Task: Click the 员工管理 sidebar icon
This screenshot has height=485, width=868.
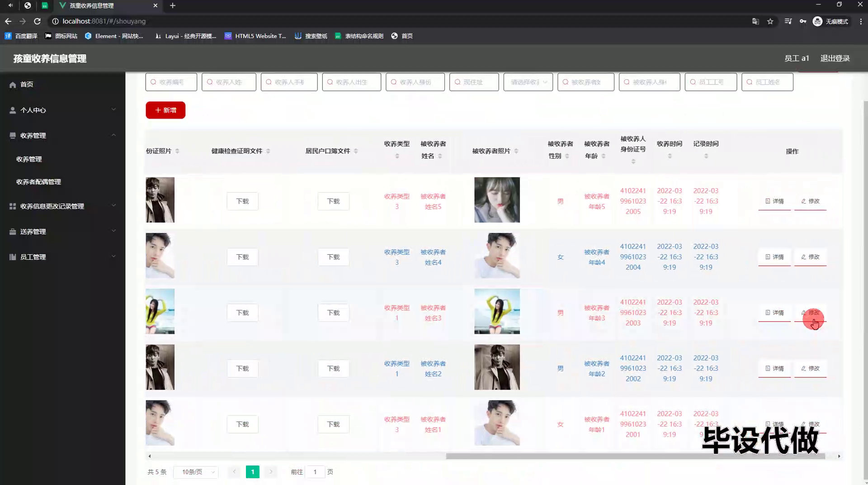Action: [x=13, y=257]
